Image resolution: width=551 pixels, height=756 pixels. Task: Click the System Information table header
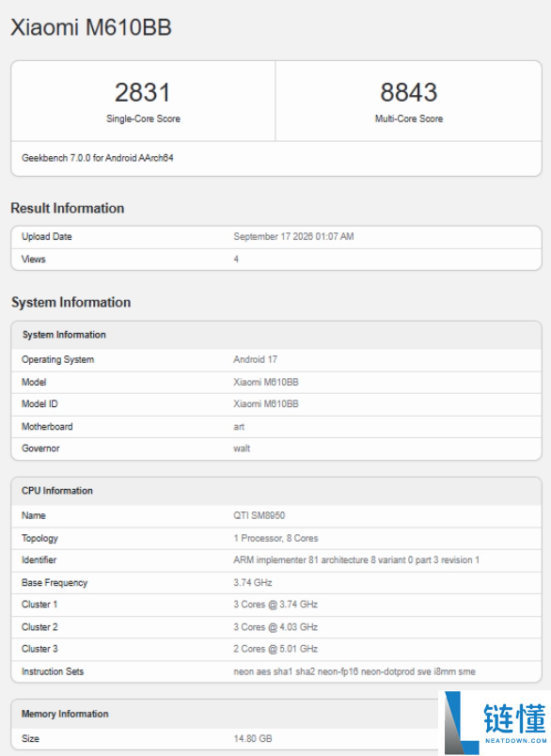click(64, 335)
